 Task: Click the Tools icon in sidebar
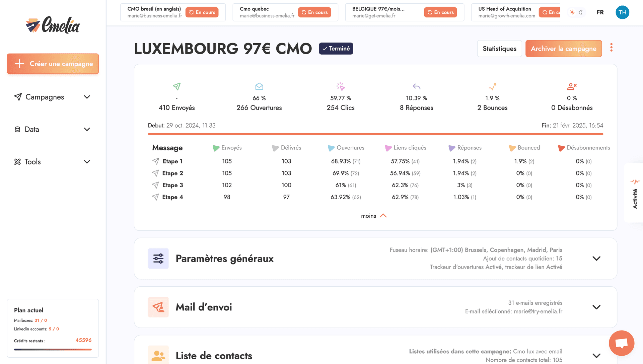tap(17, 162)
